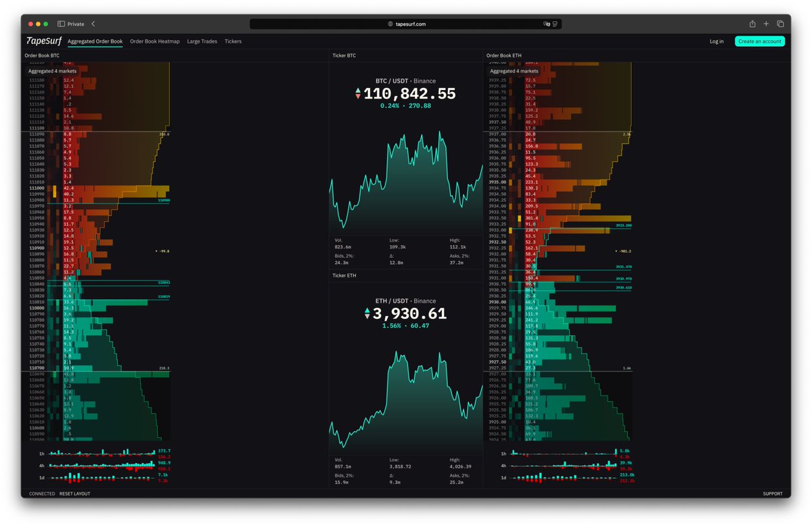
Task: Click the BTC High value 112.1k
Action: point(457,247)
